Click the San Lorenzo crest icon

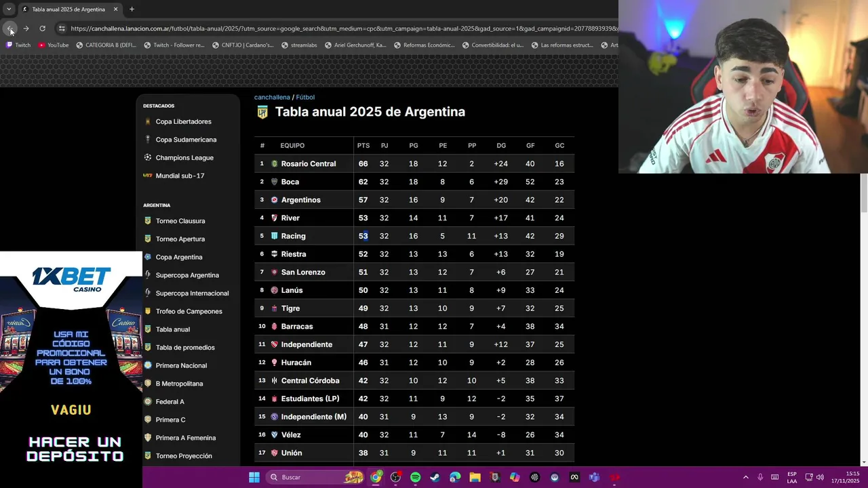pos(275,272)
